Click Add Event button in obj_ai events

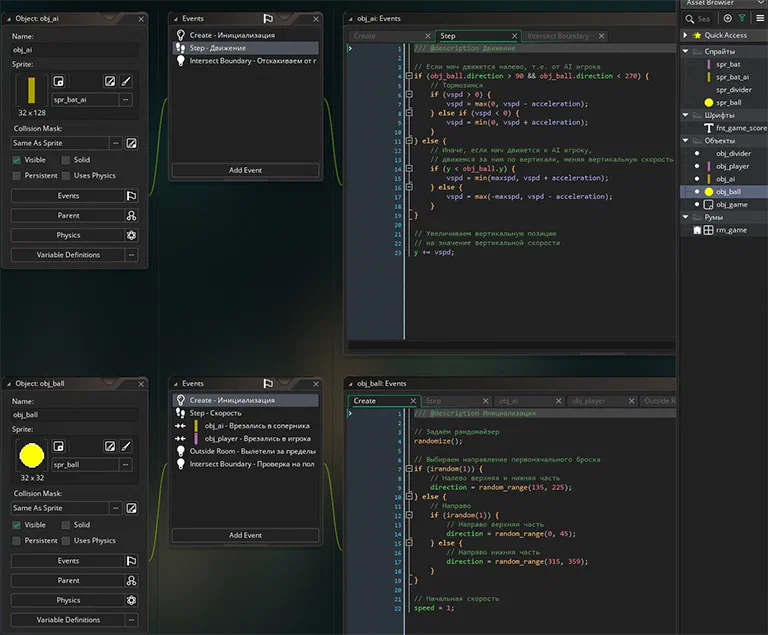click(x=245, y=170)
